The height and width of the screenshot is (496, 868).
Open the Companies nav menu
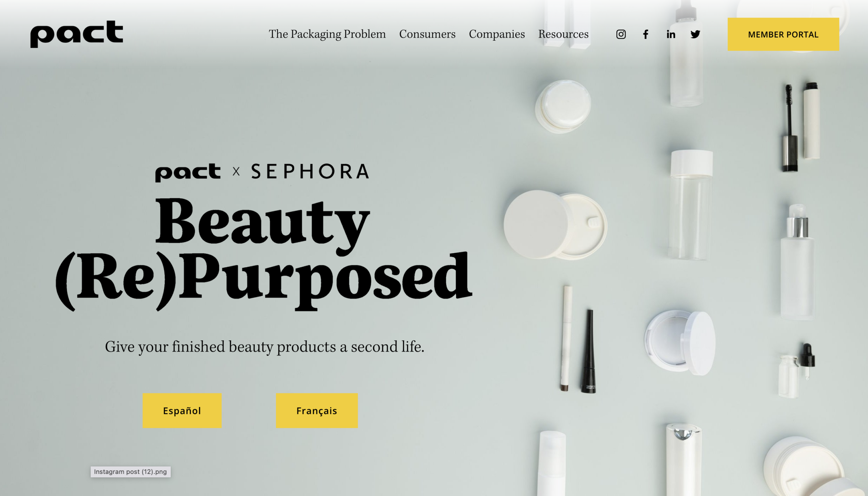497,34
